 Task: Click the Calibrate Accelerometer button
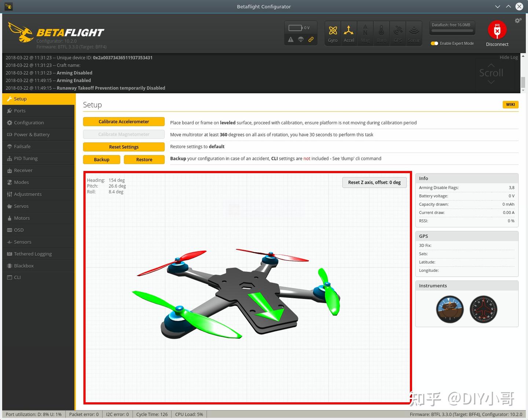coord(124,121)
